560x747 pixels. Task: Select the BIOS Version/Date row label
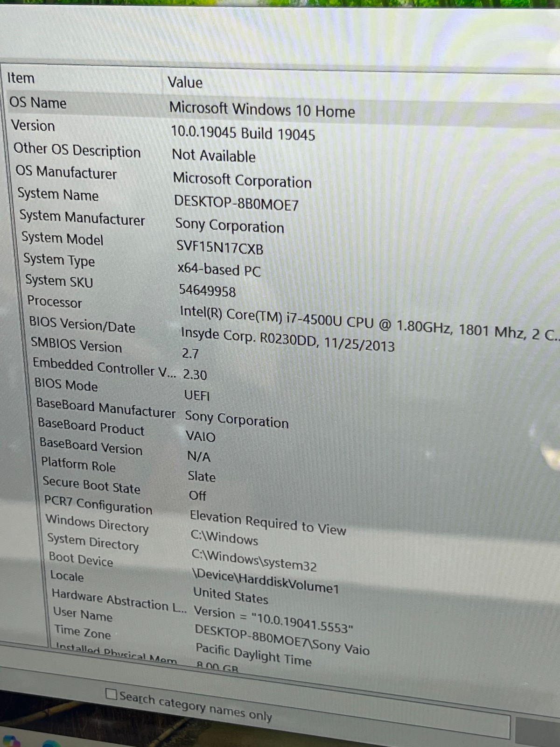82,324
